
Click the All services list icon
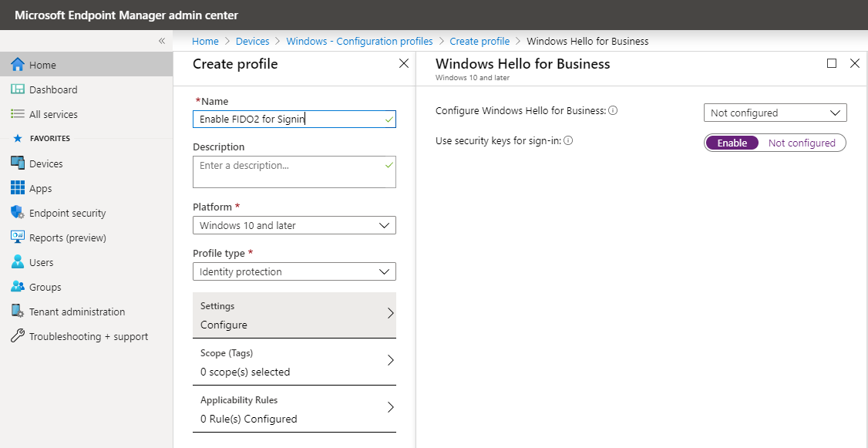point(18,114)
